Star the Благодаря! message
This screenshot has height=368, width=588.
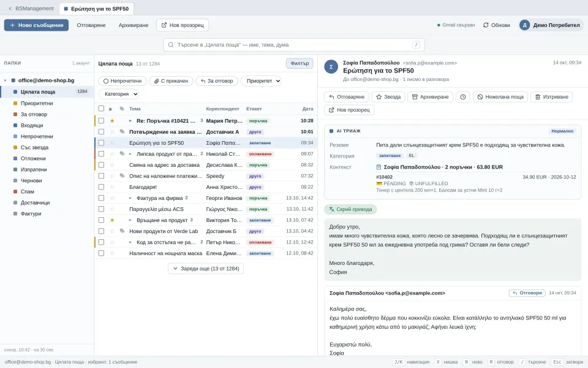112,187
